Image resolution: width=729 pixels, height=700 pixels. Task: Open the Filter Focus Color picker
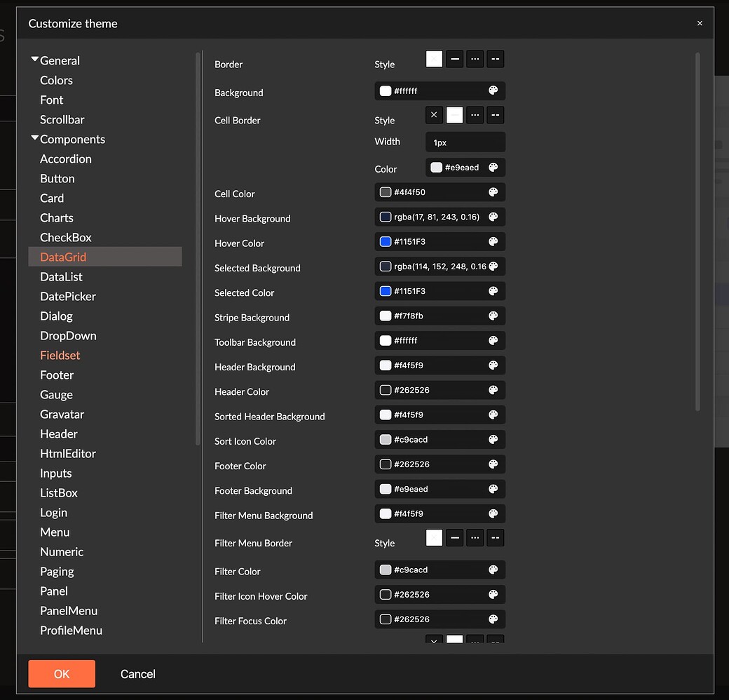pos(494,619)
